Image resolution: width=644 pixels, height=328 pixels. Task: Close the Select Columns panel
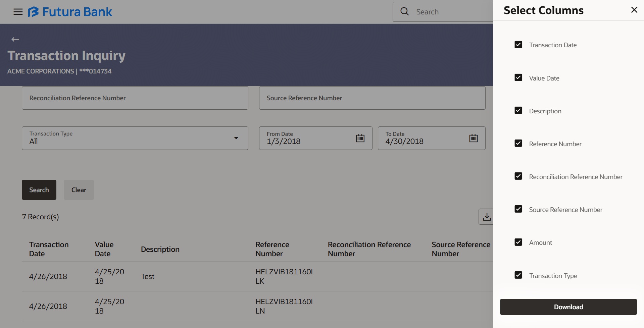(x=634, y=10)
